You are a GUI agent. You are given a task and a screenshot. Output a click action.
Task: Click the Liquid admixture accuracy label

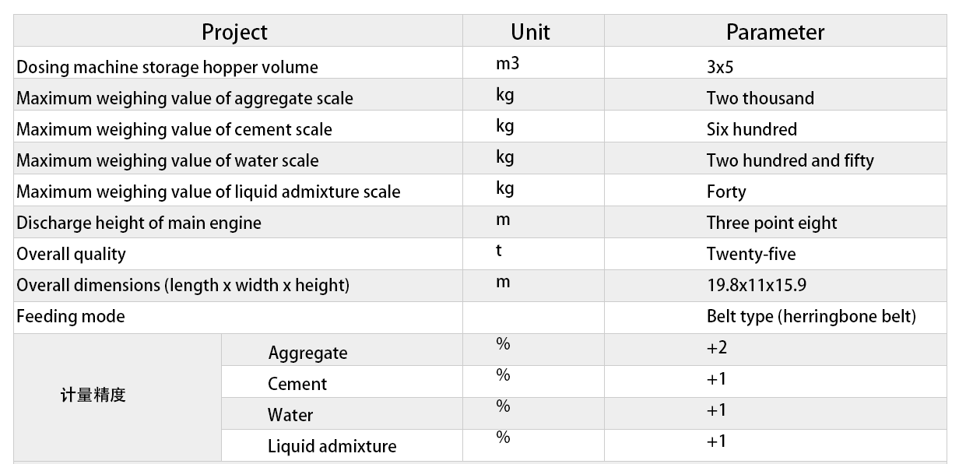(x=332, y=446)
